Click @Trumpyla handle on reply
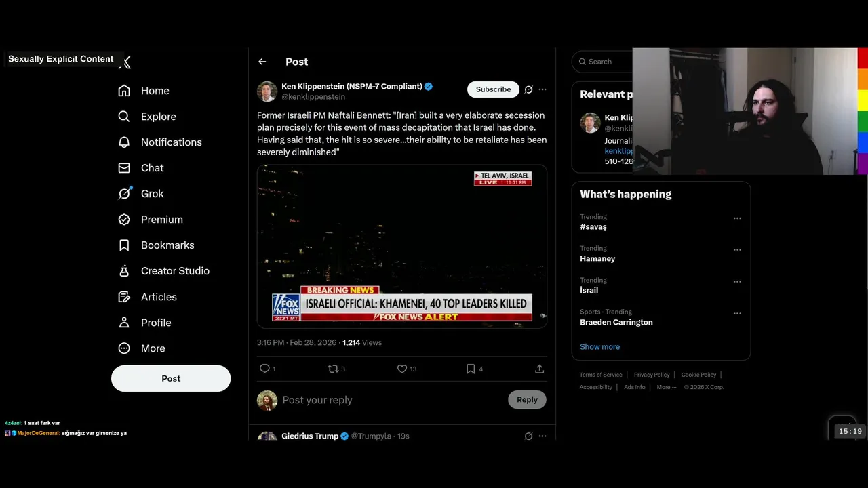The height and width of the screenshot is (488, 868). pyautogui.click(x=371, y=436)
